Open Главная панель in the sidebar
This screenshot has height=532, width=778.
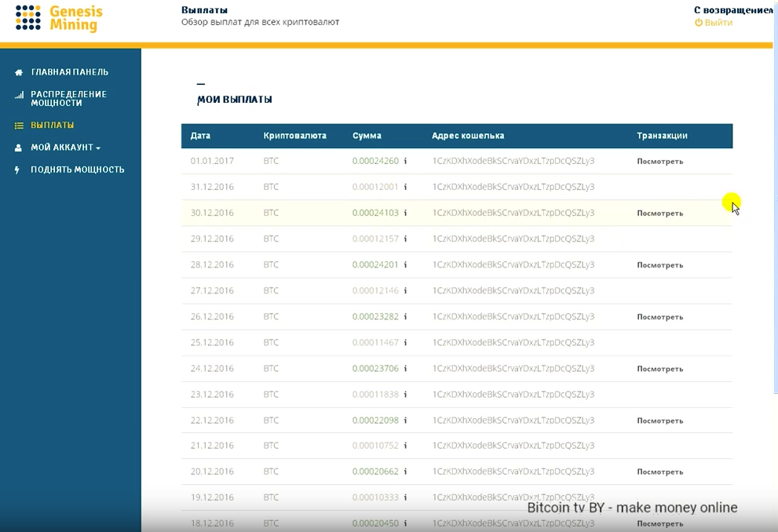[x=70, y=72]
